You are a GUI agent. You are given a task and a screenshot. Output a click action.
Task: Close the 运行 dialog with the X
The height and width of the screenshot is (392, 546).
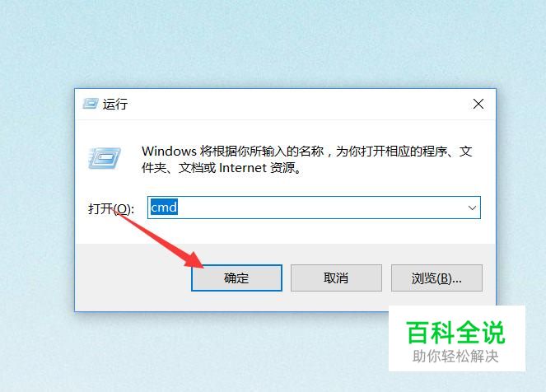click(478, 104)
